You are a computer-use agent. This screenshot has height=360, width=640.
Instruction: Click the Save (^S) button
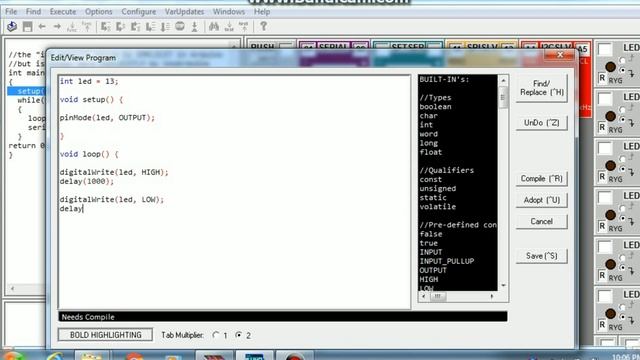pyautogui.click(x=542, y=256)
